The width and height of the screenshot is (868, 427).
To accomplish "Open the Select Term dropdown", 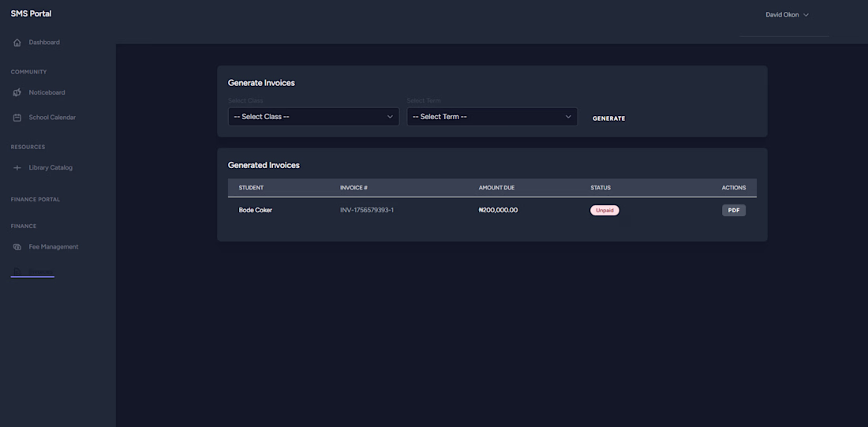I will click(492, 117).
